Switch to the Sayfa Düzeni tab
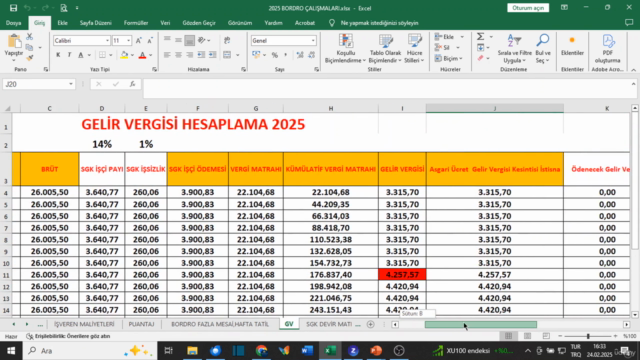 [x=96, y=23]
